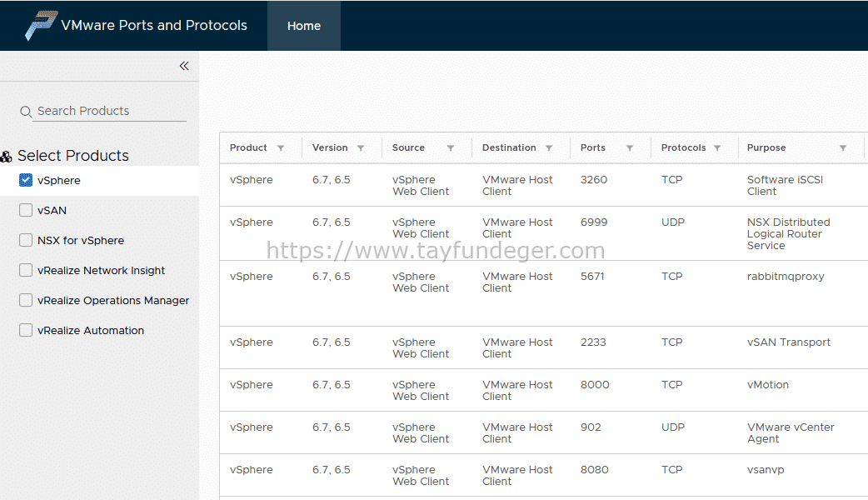Click the Version column header
The width and height of the screenshot is (868, 500).
tap(330, 147)
